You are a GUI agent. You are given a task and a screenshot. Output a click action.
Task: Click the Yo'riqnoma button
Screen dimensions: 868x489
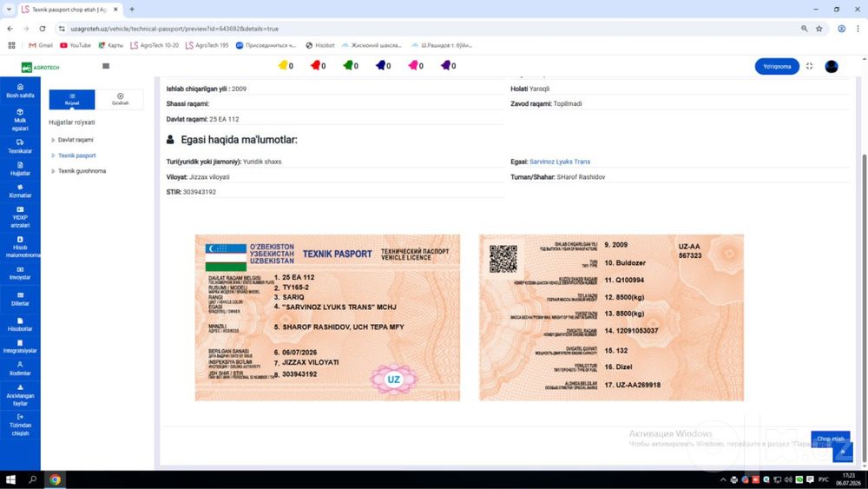(777, 67)
